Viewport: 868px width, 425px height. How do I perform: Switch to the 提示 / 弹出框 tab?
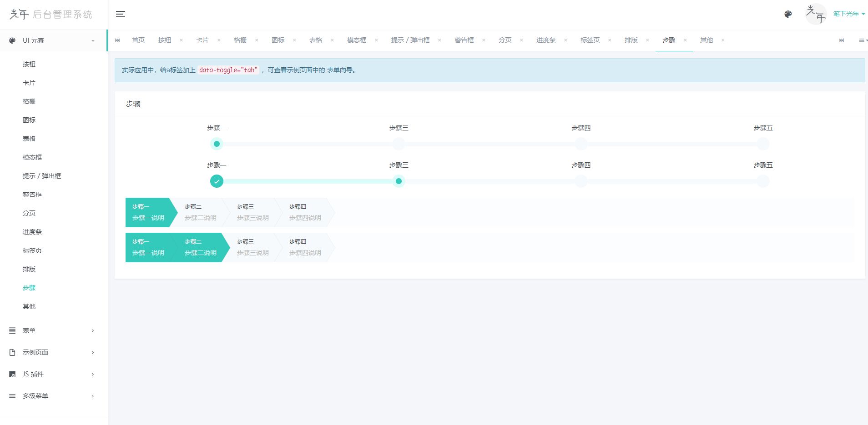click(410, 40)
